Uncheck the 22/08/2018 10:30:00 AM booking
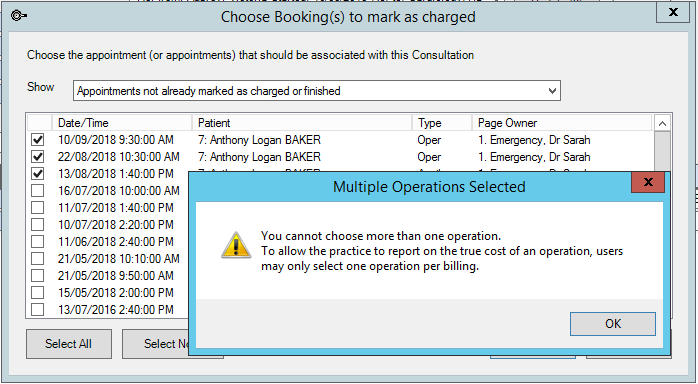This screenshot has width=698, height=384. [x=38, y=157]
